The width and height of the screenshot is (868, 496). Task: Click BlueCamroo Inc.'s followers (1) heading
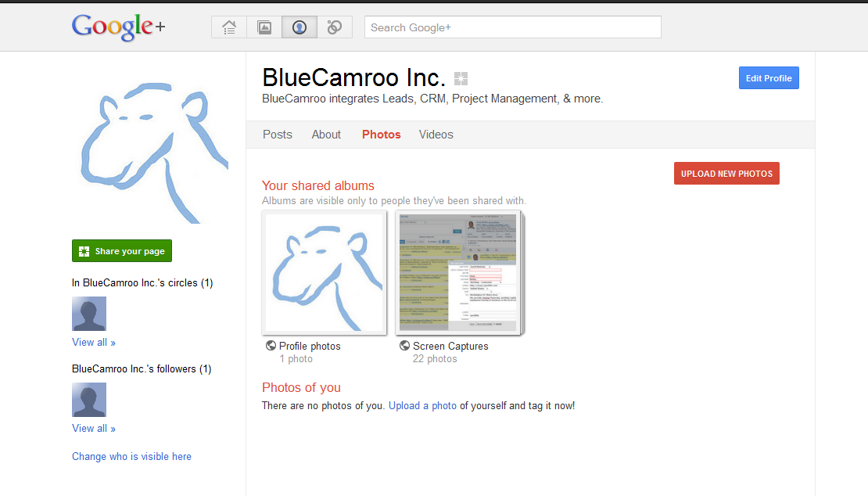[142, 368]
